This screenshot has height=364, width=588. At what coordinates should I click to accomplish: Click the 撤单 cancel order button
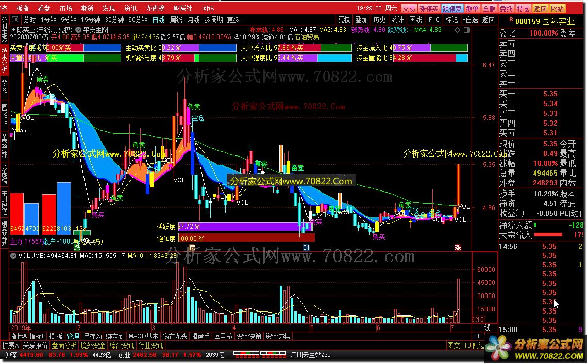472,9
